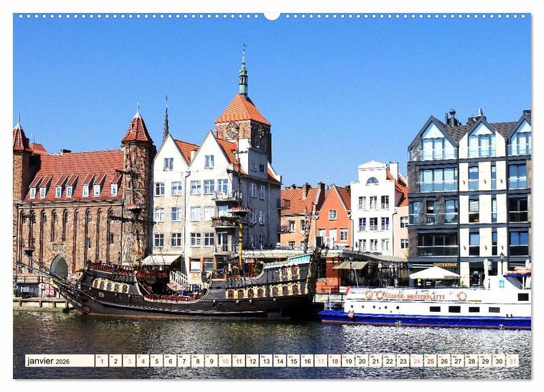Click day 24 in the calendar strip
544x392 pixels.
point(417,361)
